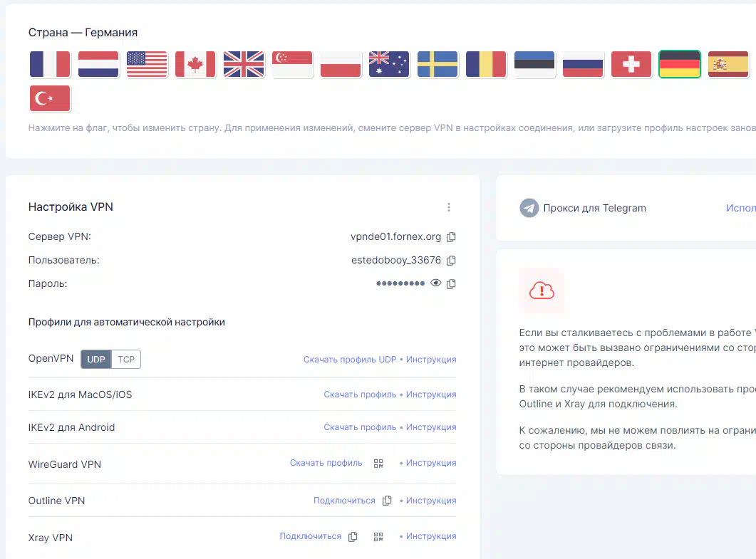Click the Настройка VPN heading
756x559 pixels.
[71, 207]
